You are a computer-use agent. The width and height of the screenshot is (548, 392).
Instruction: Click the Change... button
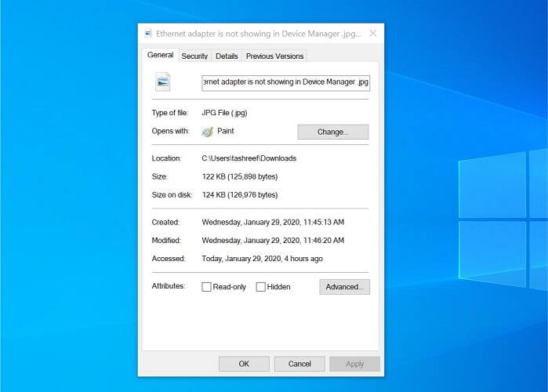point(333,132)
